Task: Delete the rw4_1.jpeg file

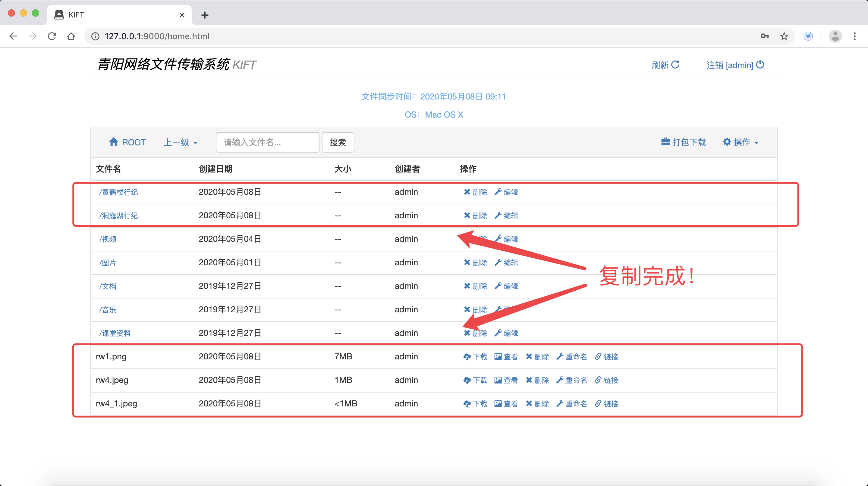Action: pyautogui.click(x=537, y=404)
